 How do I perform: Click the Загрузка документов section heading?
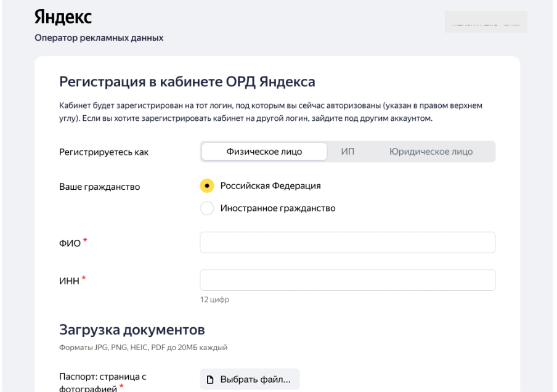(132, 330)
